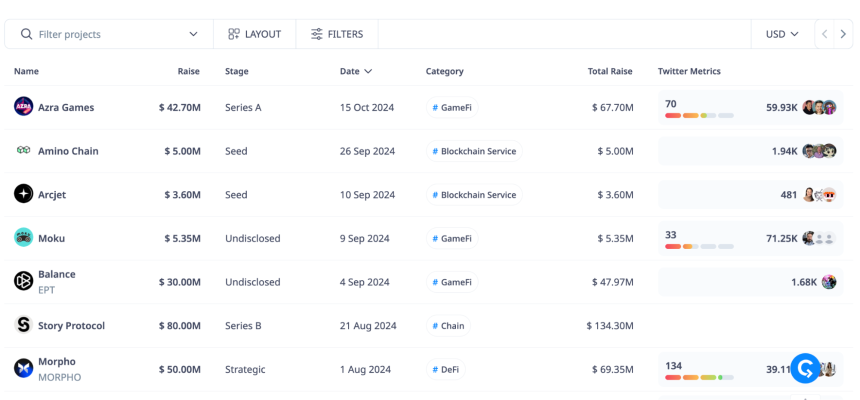Screen dimensions: 860x400
Task: Click the Twitter Metrics column header
Action: tap(689, 71)
